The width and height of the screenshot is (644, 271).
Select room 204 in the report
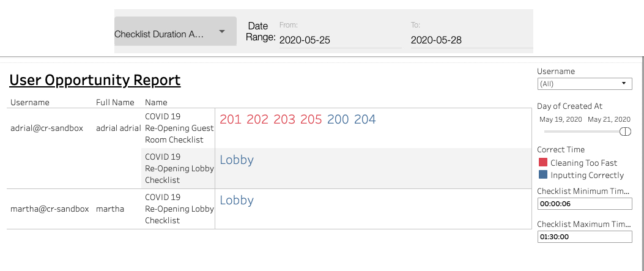(x=365, y=120)
